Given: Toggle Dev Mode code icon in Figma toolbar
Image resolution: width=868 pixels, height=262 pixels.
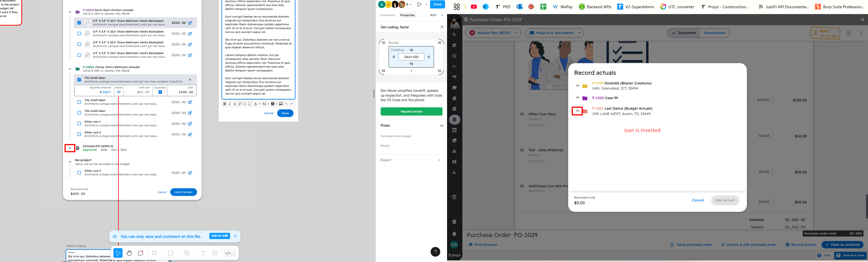Looking at the screenshot, I should (228, 253).
